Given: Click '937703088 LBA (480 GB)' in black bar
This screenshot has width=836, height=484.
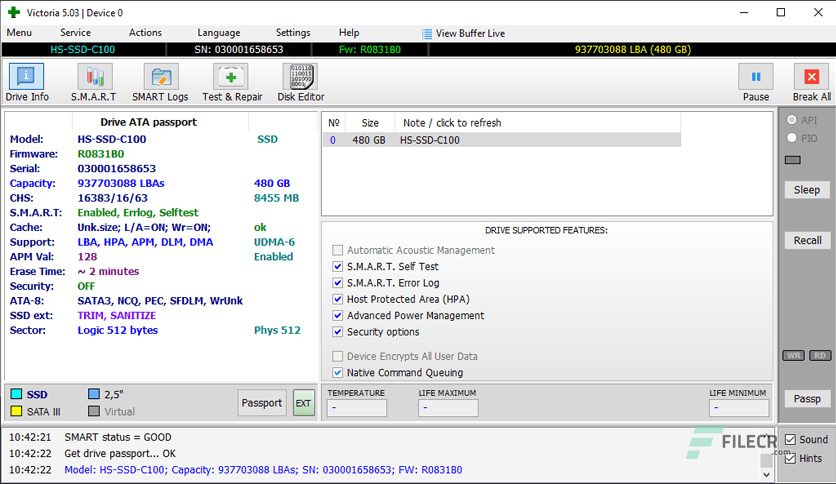Looking at the screenshot, I should [633, 50].
